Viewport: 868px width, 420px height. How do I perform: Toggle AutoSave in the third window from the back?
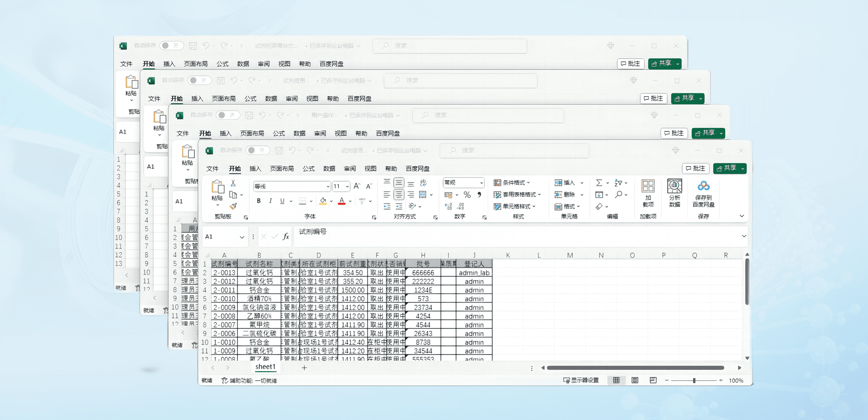(x=228, y=115)
